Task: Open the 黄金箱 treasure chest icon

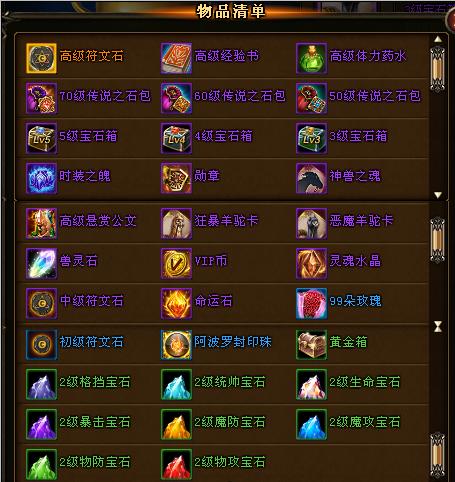Action: pyautogui.click(x=311, y=344)
